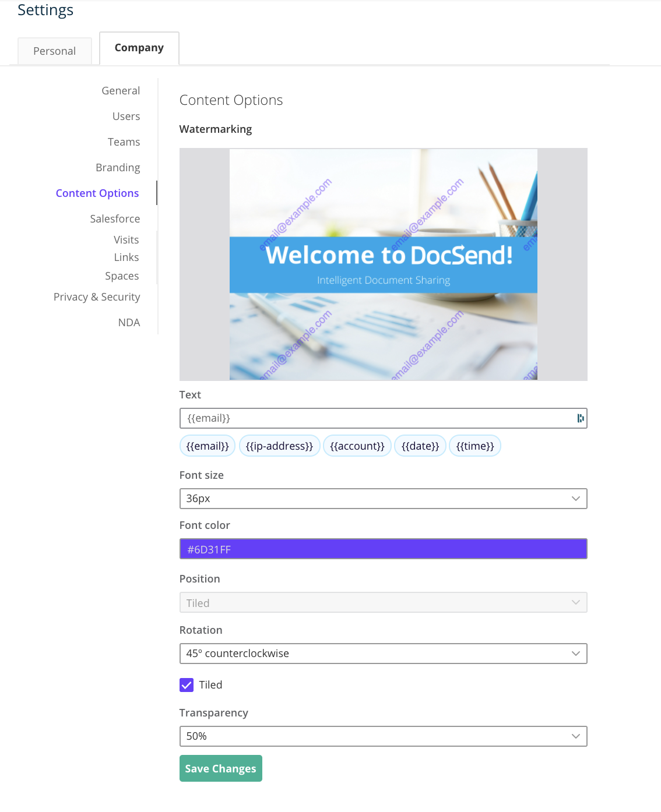Click the Settings page heading
Viewport: 661px width, 812px height.
pos(45,10)
